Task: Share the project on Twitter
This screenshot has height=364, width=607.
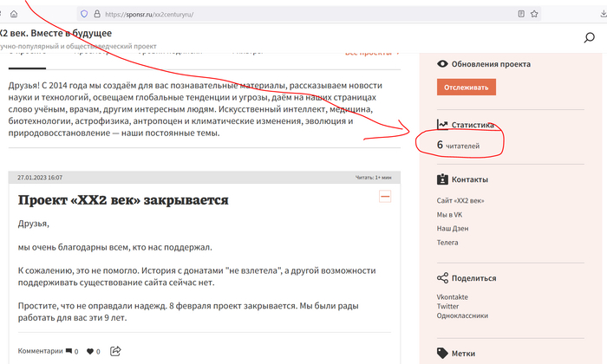Action: point(448,306)
